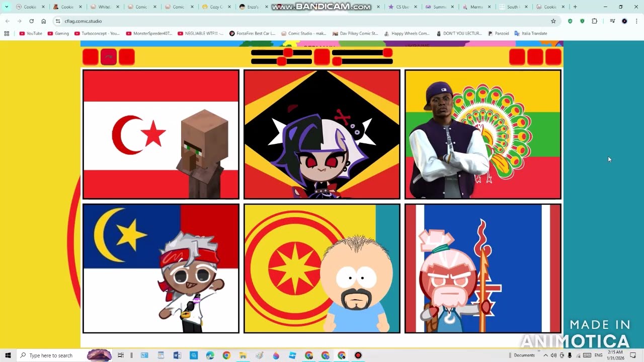Viewport: 644px width, 362px height.
Task: Open the Dav Pilkey Comic St... bookmark
Action: pyautogui.click(x=355, y=33)
